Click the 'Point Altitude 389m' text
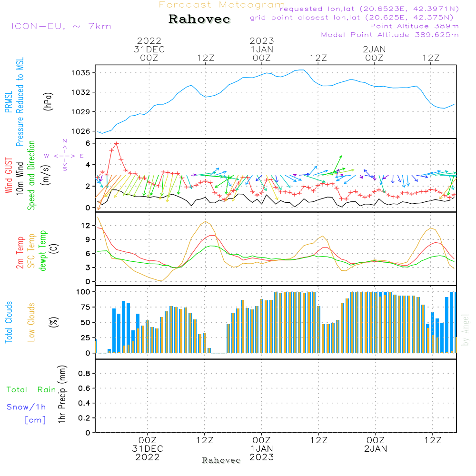The width and height of the screenshot is (476, 476). coord(415,26)
